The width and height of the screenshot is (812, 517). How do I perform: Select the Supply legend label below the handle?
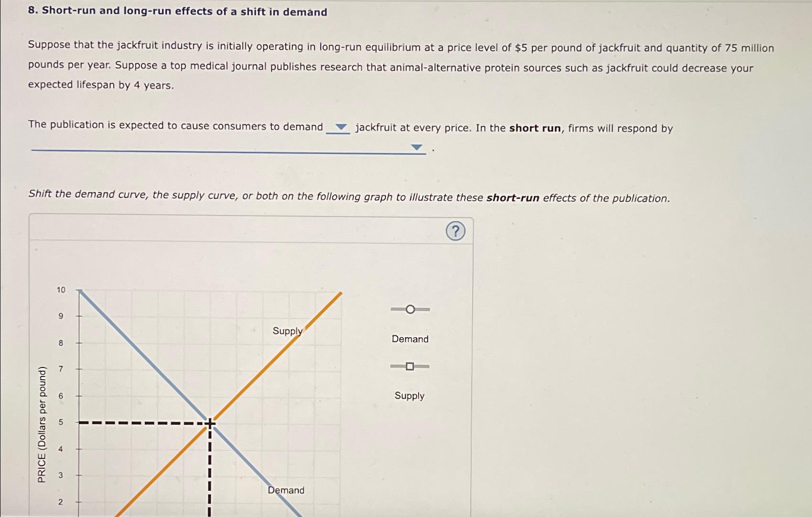(x=410, y=396)
